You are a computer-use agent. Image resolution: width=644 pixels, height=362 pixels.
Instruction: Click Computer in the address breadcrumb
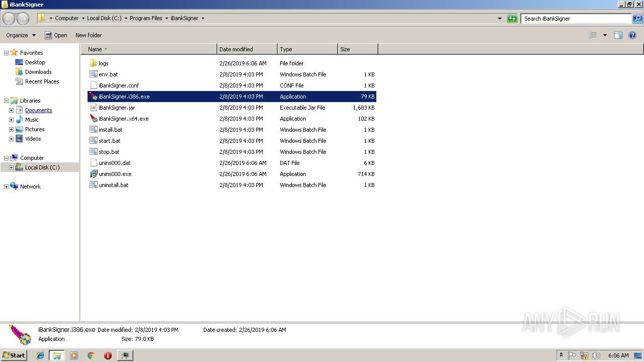click(67, 18)
